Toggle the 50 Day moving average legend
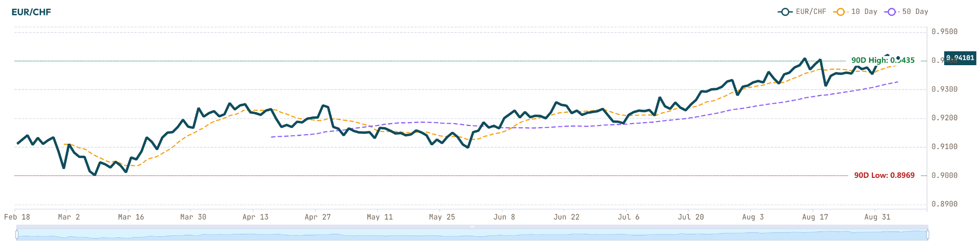 point(906,12)
